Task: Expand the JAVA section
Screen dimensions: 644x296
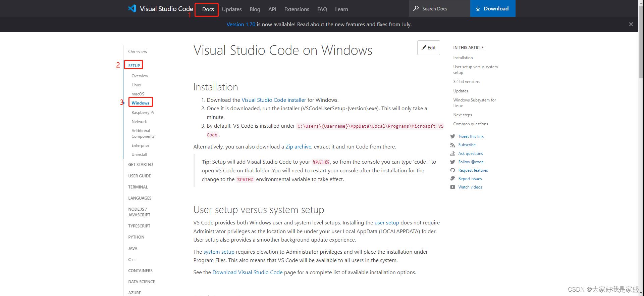Action: tap(133, 249)
